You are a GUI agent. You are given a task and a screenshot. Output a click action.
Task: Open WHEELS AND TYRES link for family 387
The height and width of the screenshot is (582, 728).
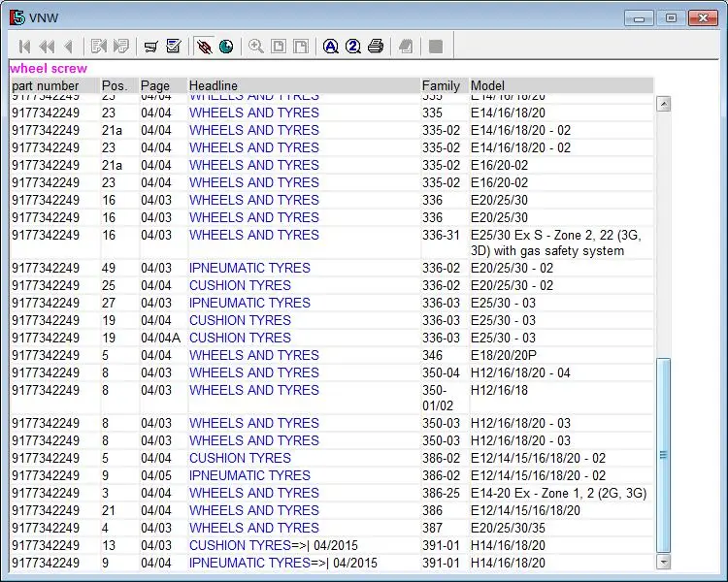point(253,528)
